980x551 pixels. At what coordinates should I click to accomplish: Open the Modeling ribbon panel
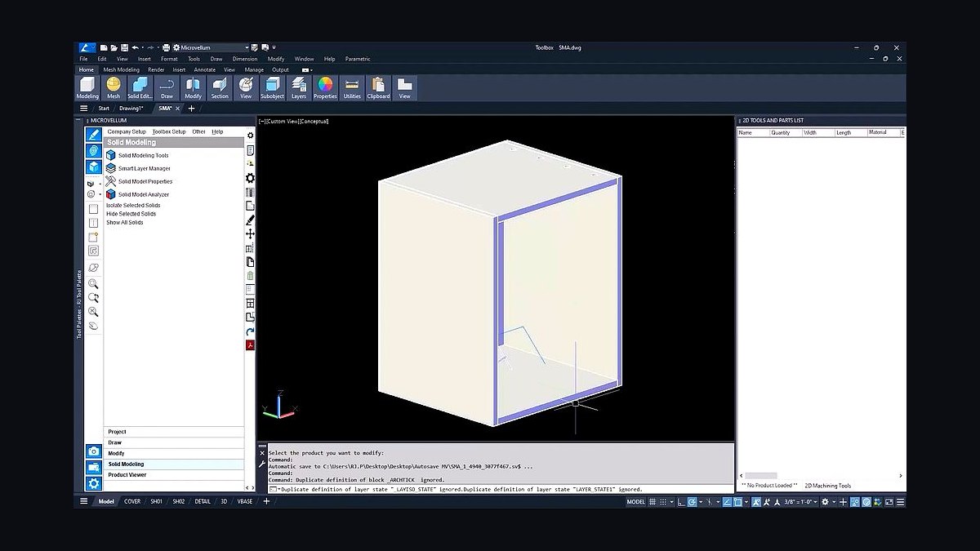[87, 87]
